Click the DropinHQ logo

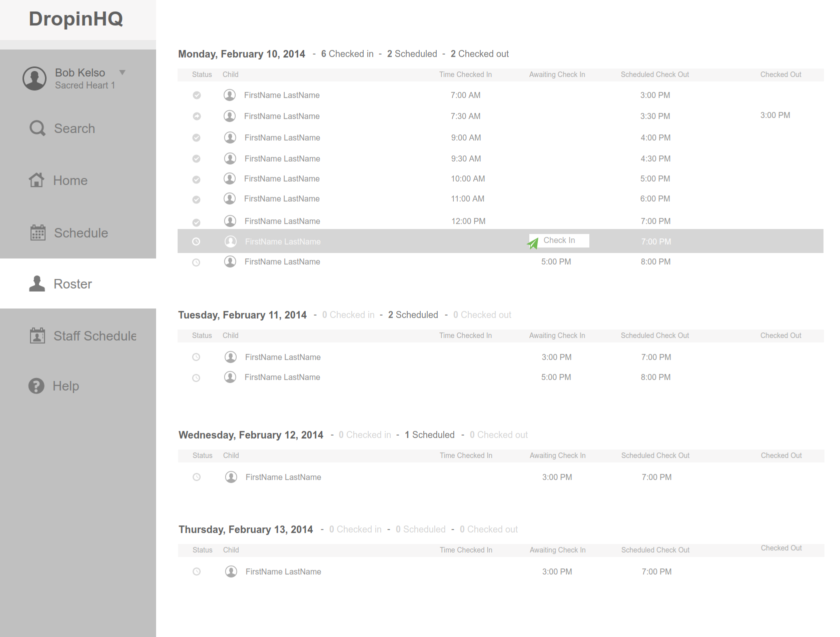tap(76, 19)
